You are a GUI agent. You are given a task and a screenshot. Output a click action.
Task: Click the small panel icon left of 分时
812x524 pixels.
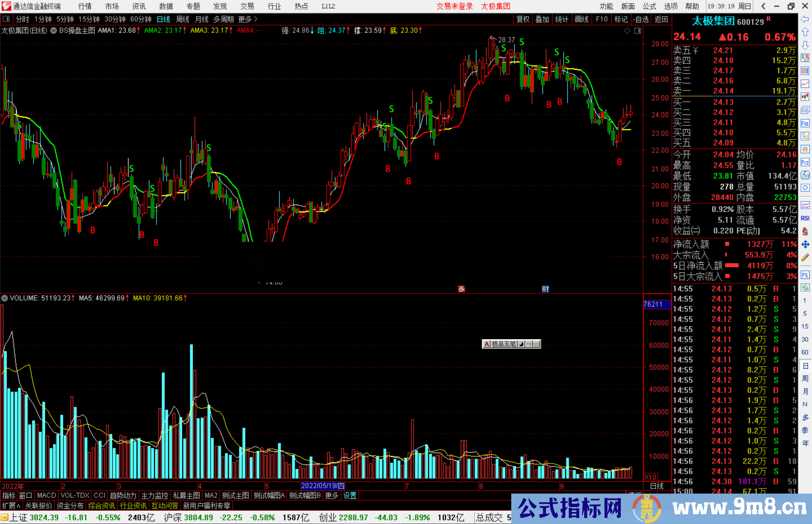coord(6,19)
